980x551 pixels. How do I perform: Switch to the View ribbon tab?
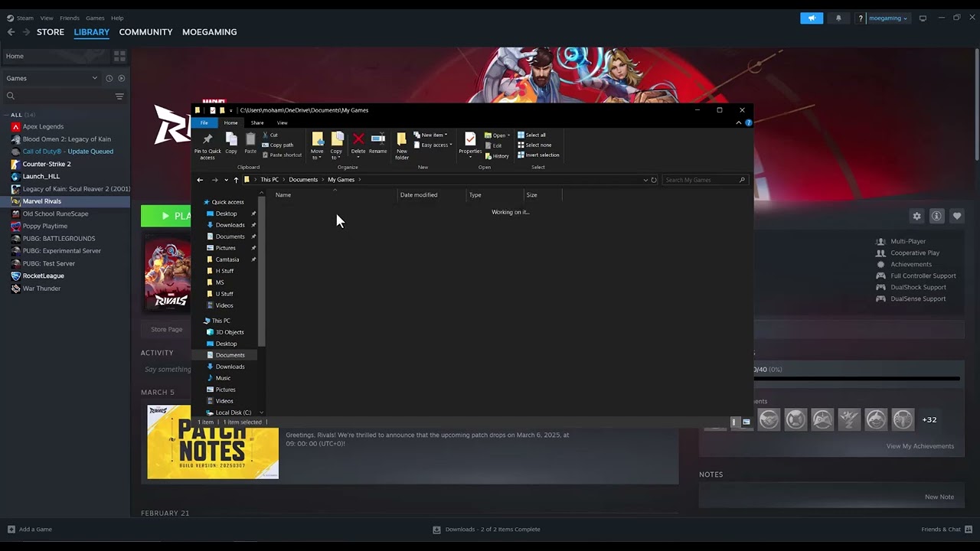click(x=282, y=122)
